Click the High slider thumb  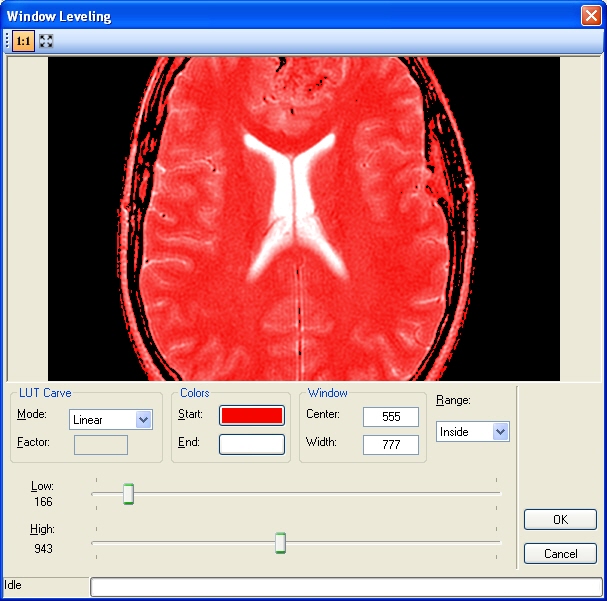pyautogui.click(x=281, y=543)
